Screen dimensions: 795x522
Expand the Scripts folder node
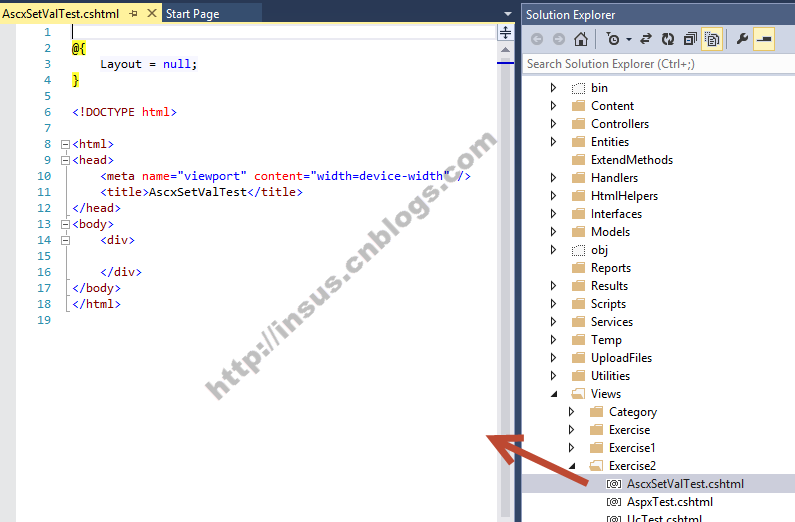point(554,304)
